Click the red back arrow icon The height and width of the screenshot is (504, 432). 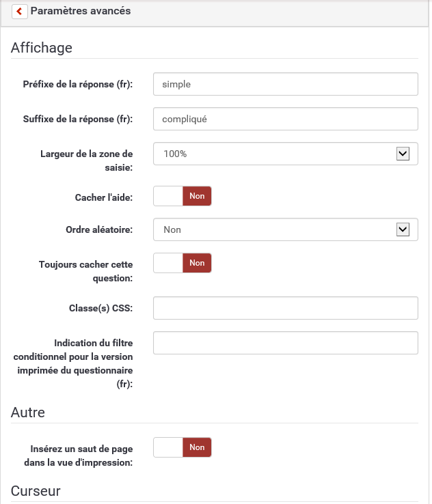pos(19,12)
